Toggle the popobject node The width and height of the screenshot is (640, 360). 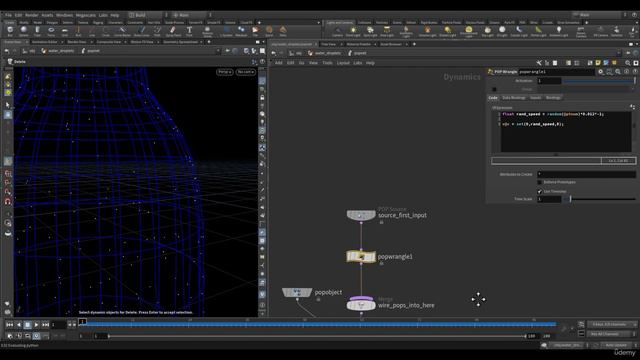point(297,292)
